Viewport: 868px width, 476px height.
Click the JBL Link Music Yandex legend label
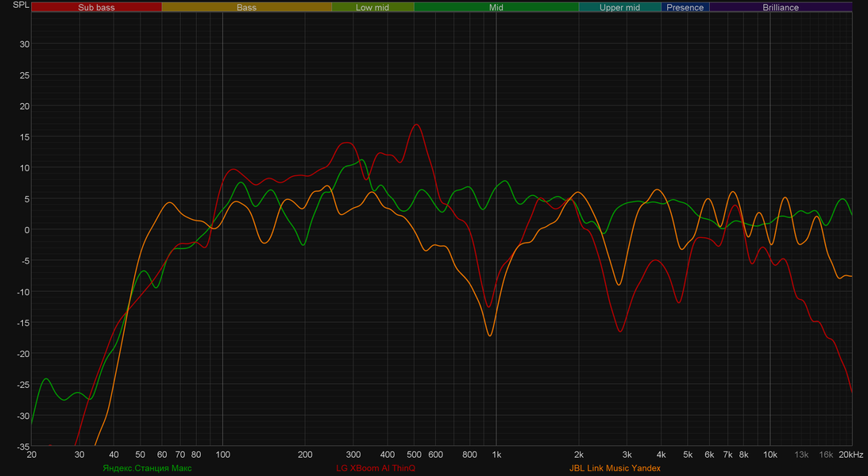(x=615, y=468)
